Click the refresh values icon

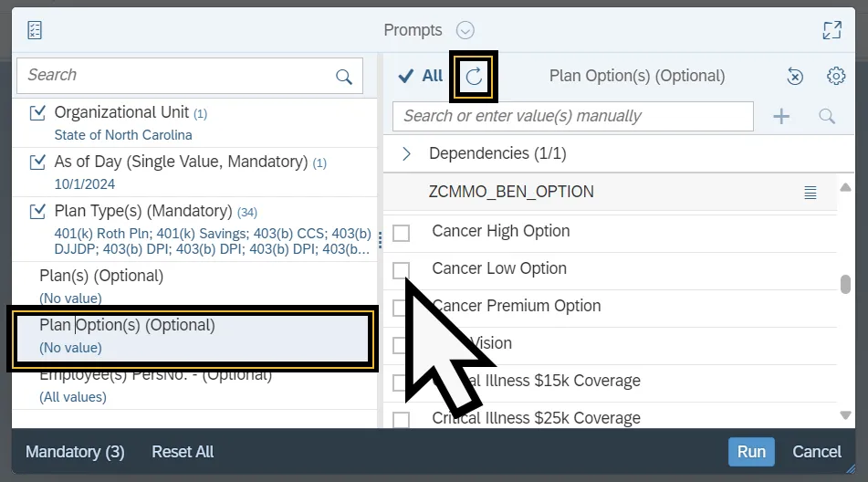click(x=474, y=77)
